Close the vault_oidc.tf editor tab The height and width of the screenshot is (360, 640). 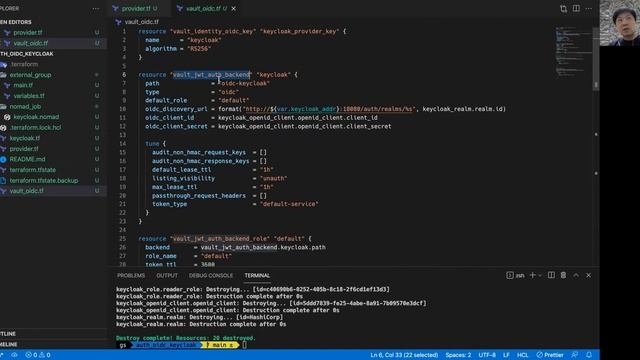tap(233, 8)
